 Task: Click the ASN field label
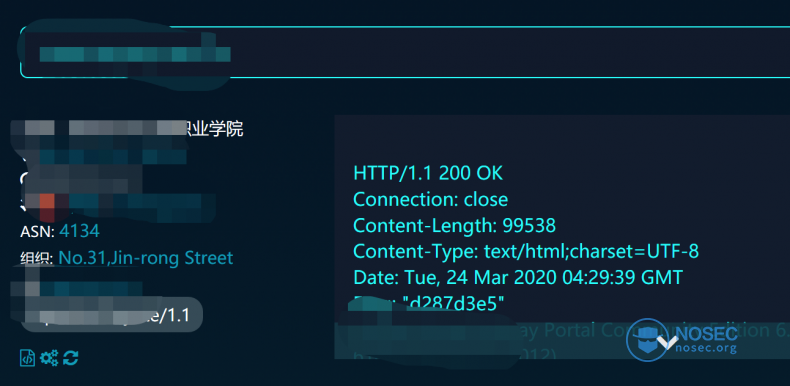click(38, 232)
